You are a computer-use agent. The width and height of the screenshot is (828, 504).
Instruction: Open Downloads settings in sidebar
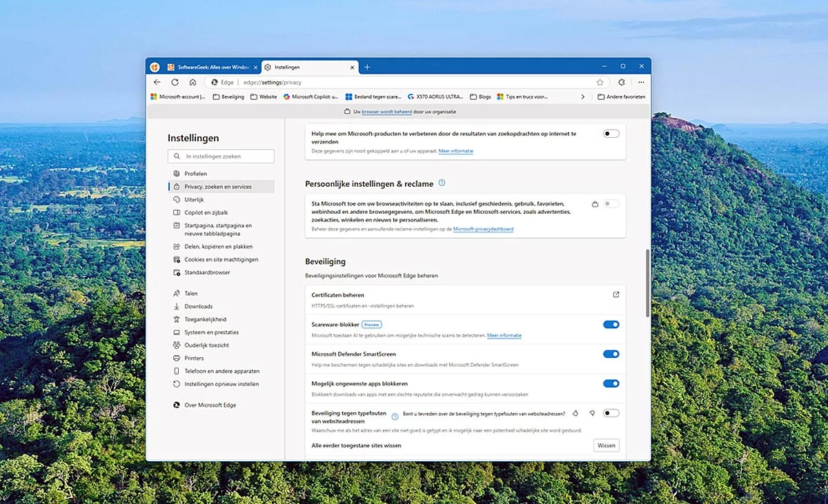click(221, 306)
